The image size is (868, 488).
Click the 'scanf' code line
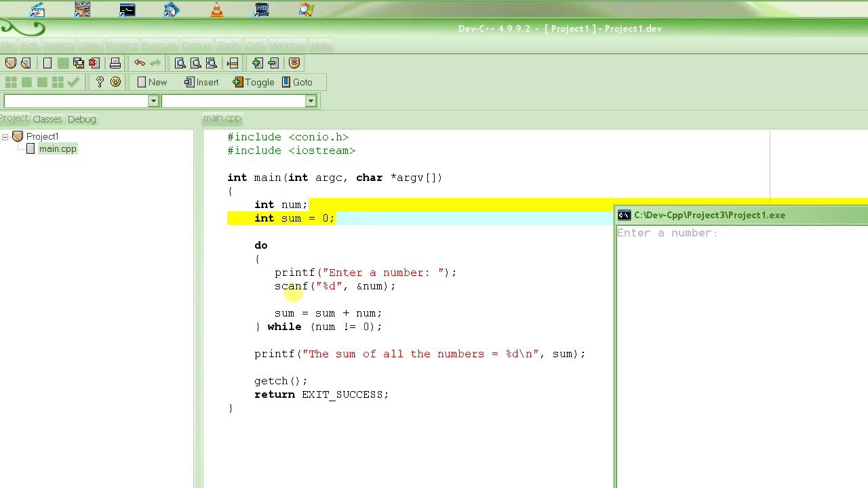[x=335, y=286]
